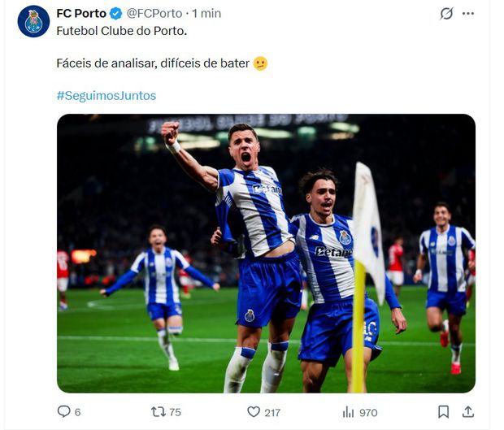Click the smirking emoji in the tweet
Viewport: 504px width, 430px height.
pyautogui.click(x=260, y=63)
